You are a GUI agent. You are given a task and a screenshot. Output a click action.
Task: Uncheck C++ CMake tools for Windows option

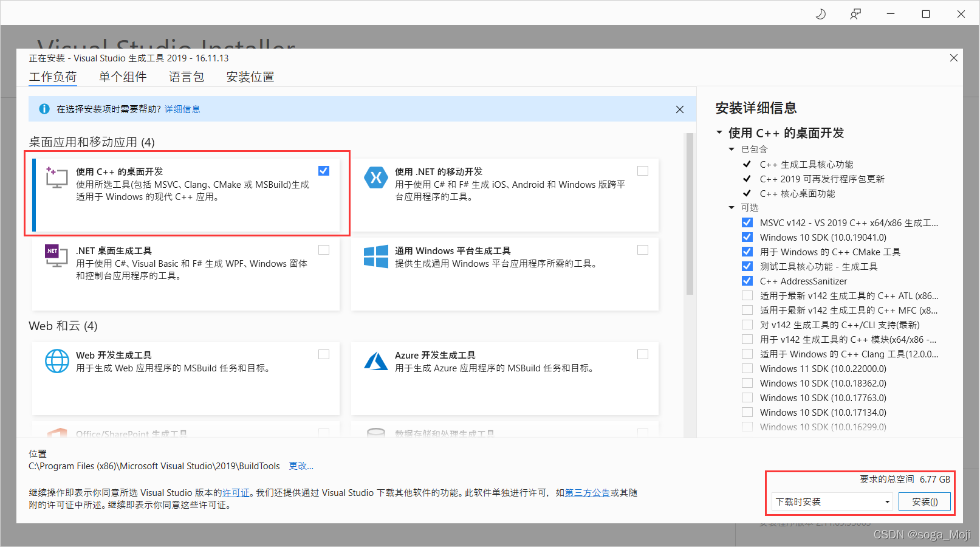(747, 252)
